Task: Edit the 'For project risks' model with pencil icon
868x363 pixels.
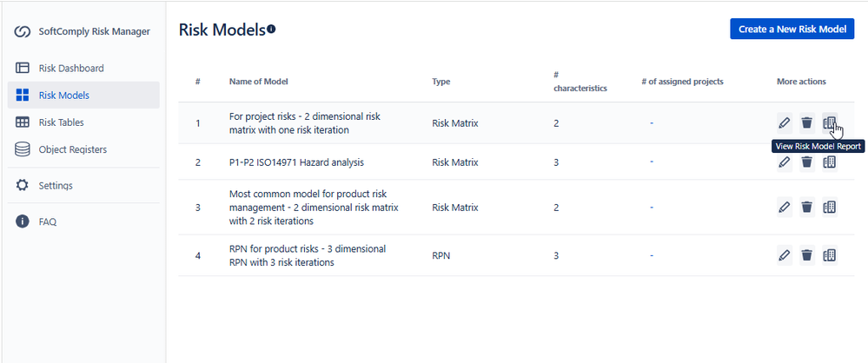Action: [x=785, y=123]
